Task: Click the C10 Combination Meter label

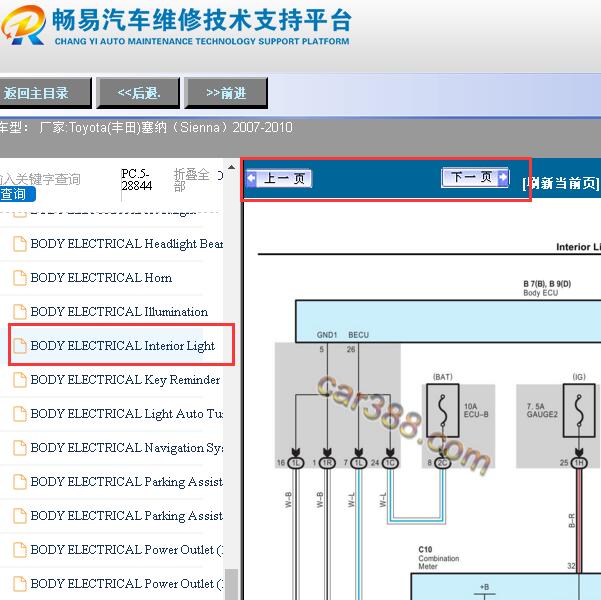Action: coord(438,557)
